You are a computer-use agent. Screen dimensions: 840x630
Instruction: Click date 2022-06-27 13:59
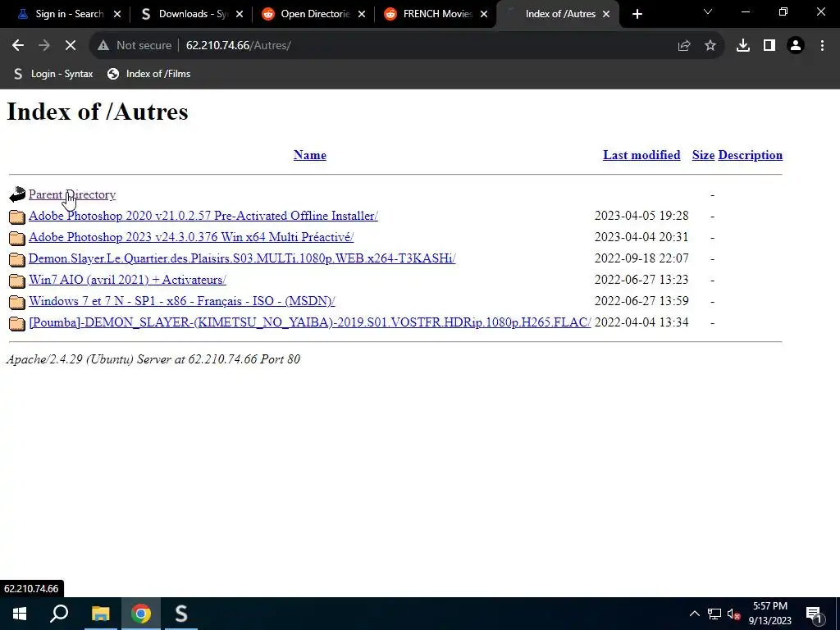coord(641,301)
